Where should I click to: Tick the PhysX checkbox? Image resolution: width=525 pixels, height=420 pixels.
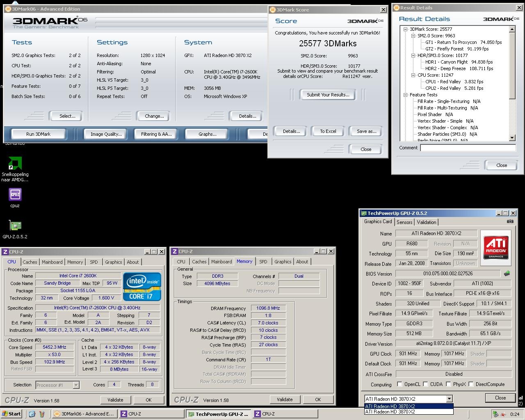click(x=448, y=384)
